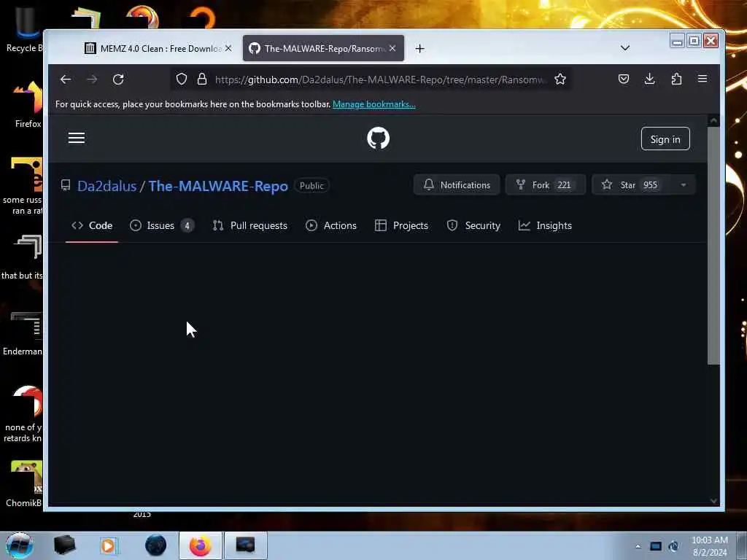Open the Save to Pocket icon

point(624,79)
